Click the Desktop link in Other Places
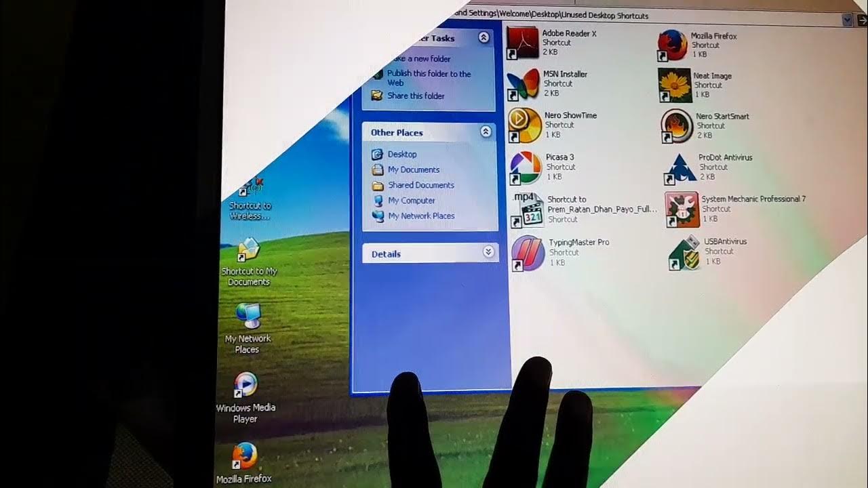Image resolution: width=868 pixels, height=488 pixels. point(402,155)
